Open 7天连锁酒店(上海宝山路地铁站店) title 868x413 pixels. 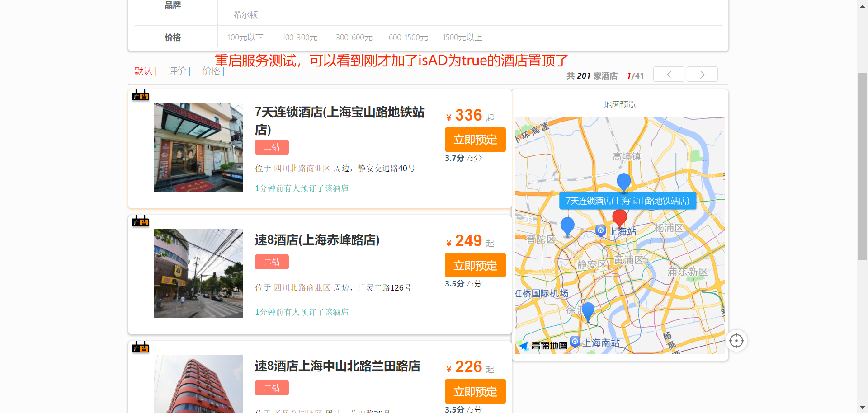[340, 121]
